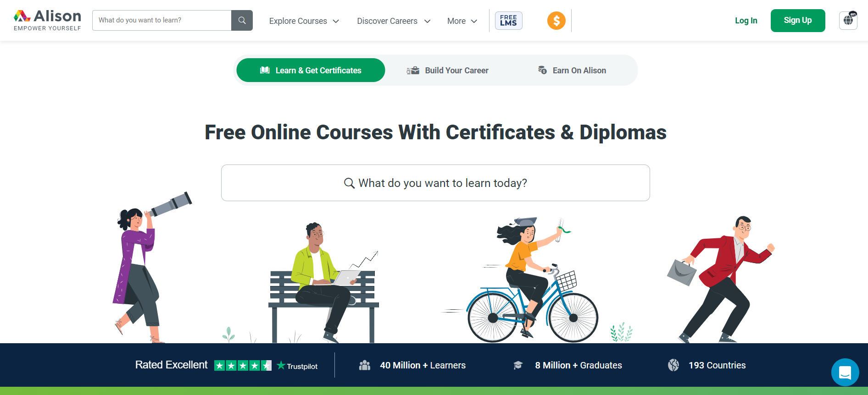The height and width of the screenshot is (395, 868).
Task: Expand the Discover Careers dropdown
Action: [x=394, y=21]
